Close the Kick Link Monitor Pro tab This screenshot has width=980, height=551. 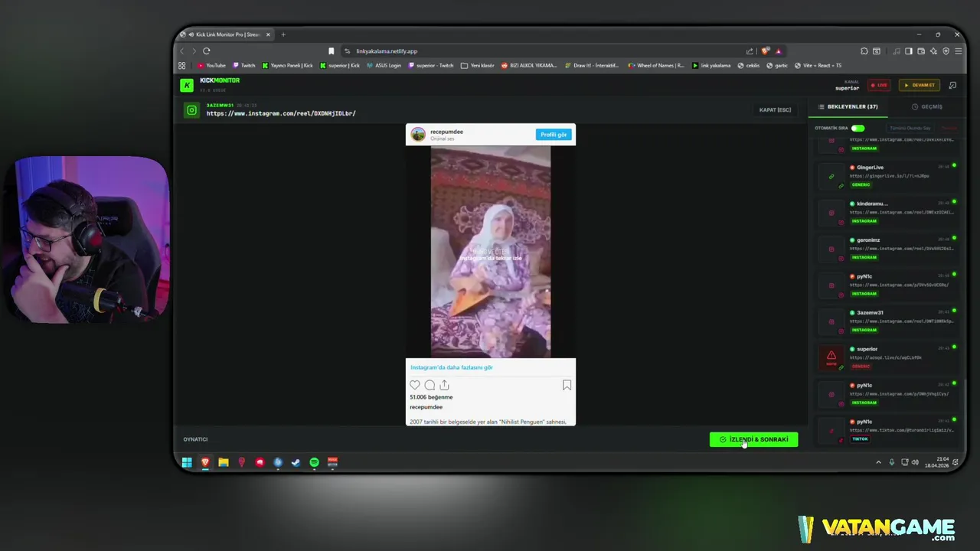point(268,34)
